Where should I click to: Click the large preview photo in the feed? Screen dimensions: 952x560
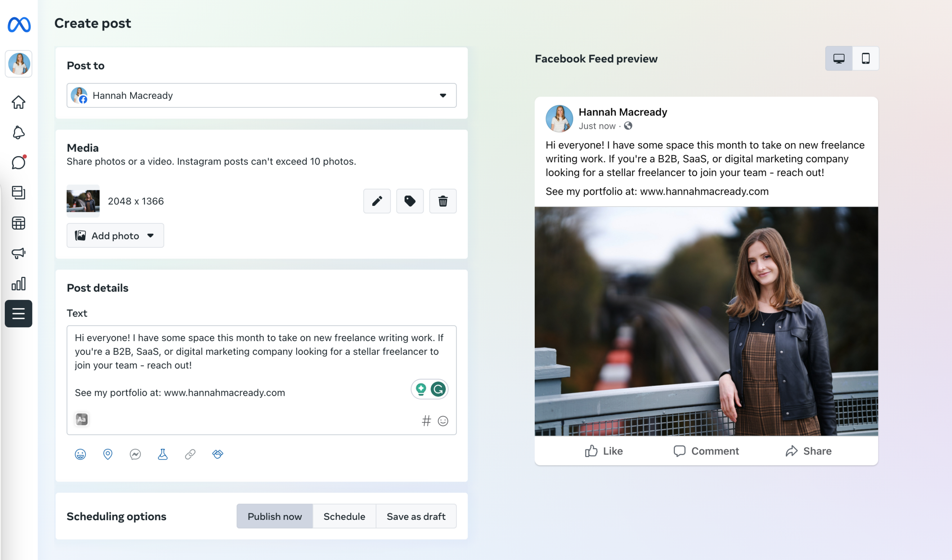706,321
